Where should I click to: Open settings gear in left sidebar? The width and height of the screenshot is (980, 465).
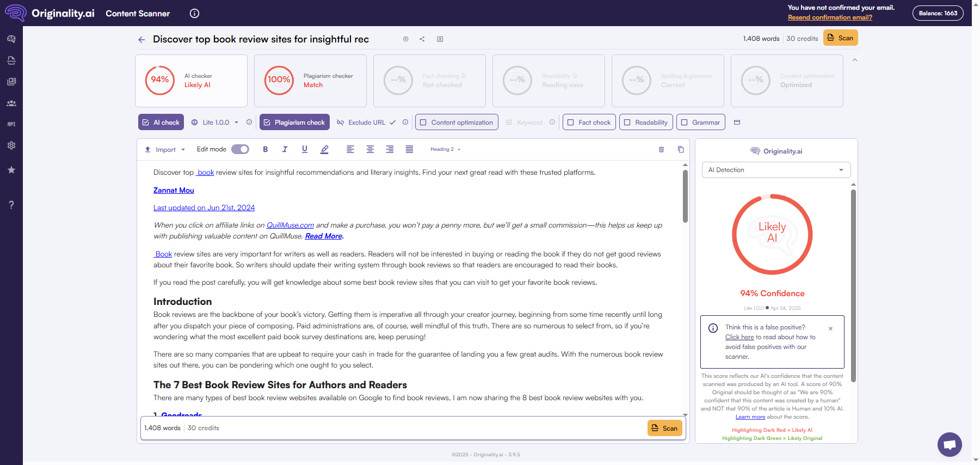[x=11, y=145]
